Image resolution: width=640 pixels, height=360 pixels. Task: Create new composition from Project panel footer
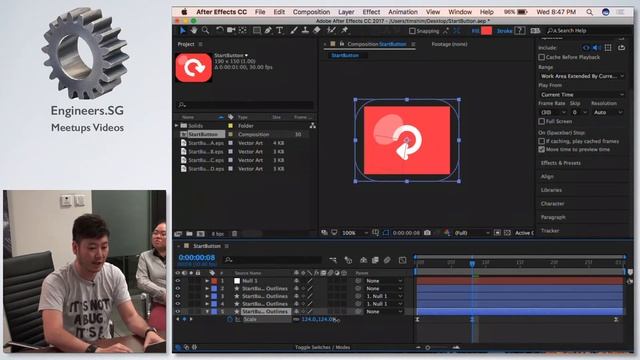coord(200,233)
